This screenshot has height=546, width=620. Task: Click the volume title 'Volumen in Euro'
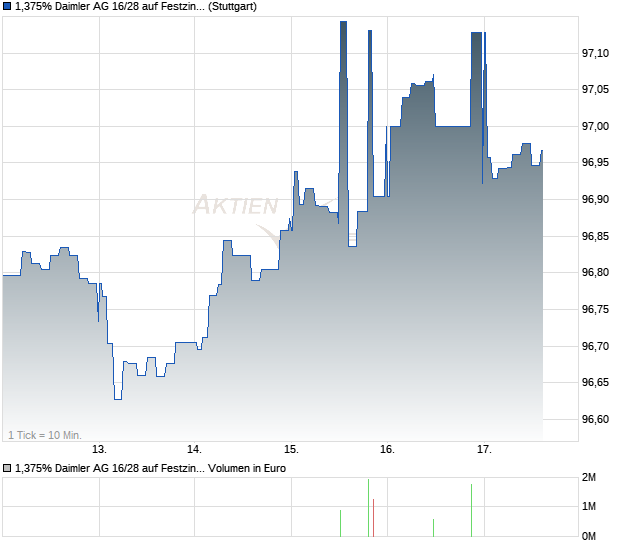(247, 469)
